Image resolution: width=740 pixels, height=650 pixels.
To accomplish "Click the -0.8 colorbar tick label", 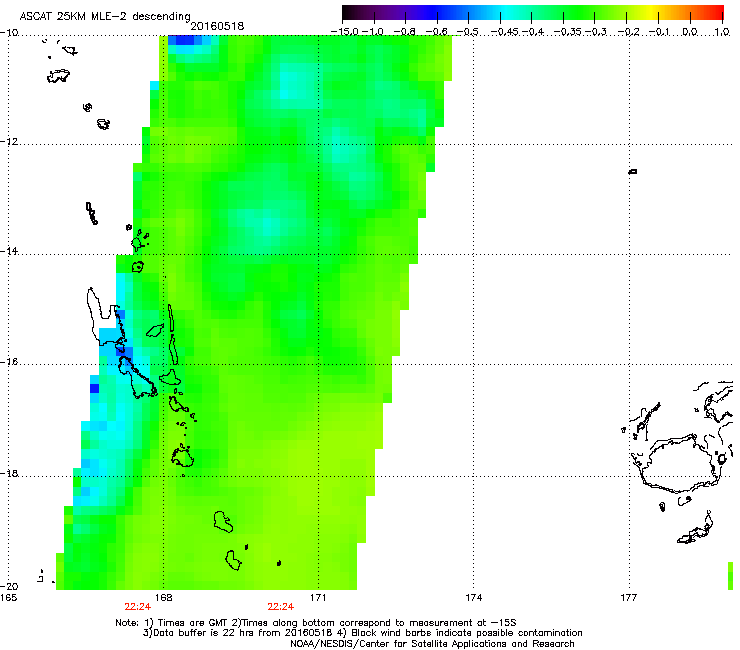I will coord(405,32).
